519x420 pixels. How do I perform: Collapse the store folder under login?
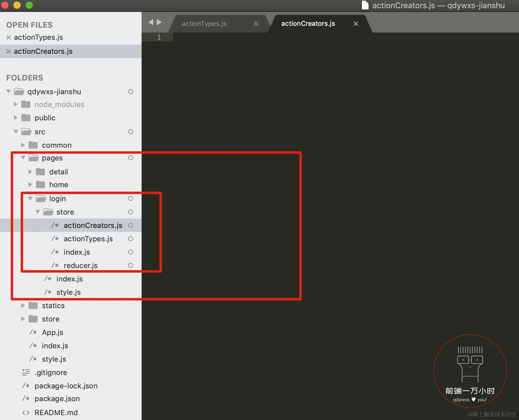(x=38, y=212)
